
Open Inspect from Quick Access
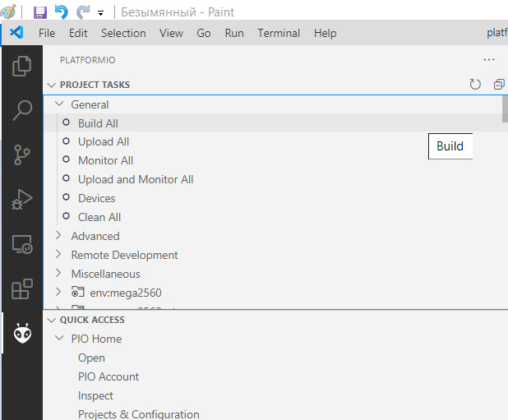(95, 395)
